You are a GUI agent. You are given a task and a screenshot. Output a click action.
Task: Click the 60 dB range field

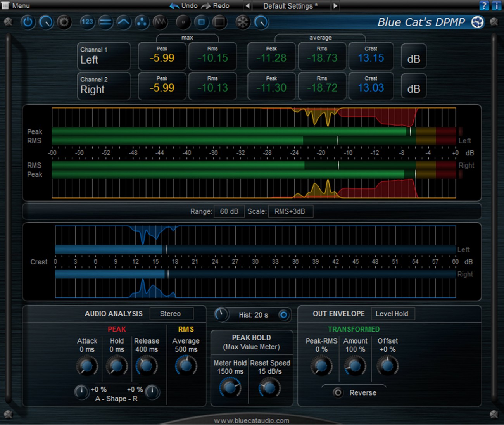[229, 211]
